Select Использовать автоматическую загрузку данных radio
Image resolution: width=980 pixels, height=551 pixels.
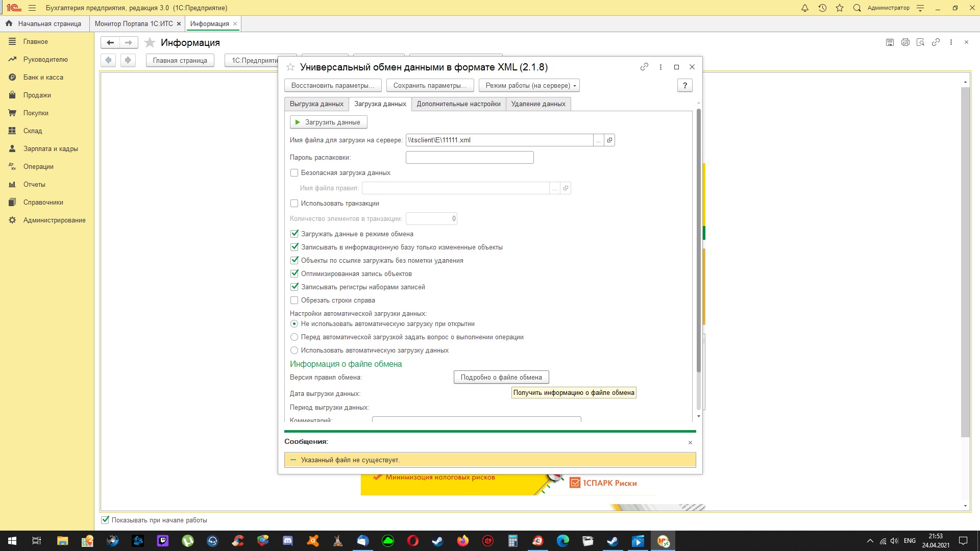pyautogui.click(x=294, y=350)
